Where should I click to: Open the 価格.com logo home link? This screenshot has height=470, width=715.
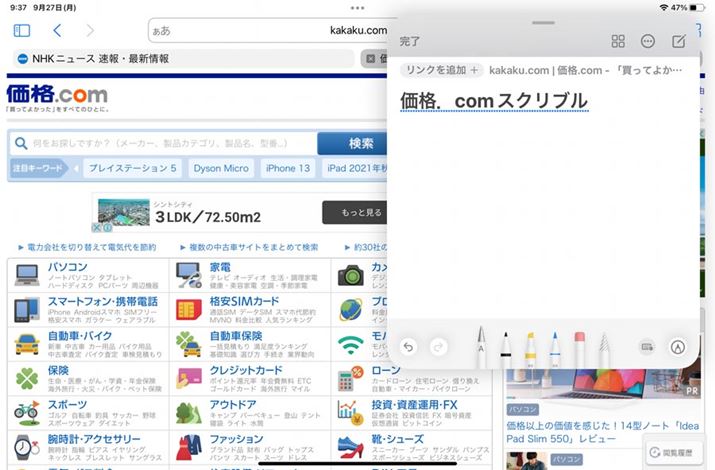click(x=57, y=97)
